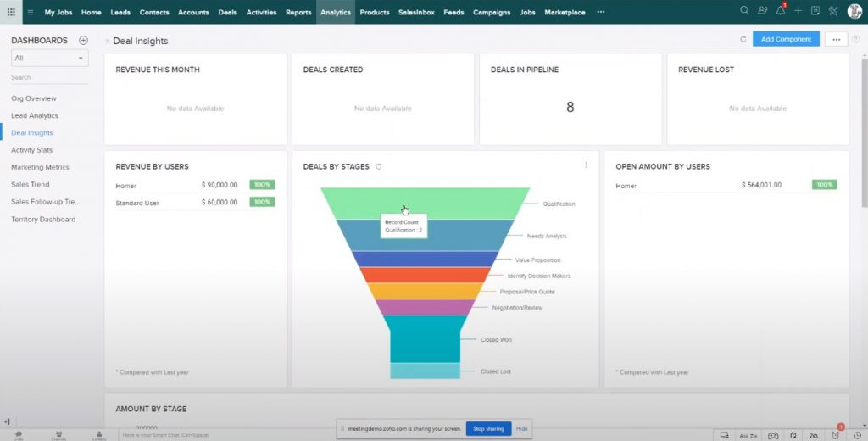The image size is (868, 441).
Task: Open Activity Stats dashboard
Action: click(31, 150)
